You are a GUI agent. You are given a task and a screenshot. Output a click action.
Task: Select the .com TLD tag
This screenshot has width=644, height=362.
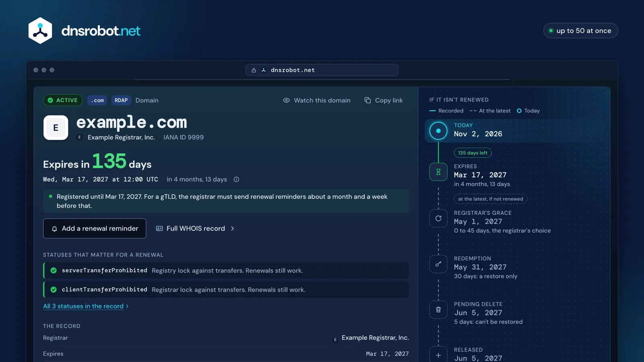[97, 100]
